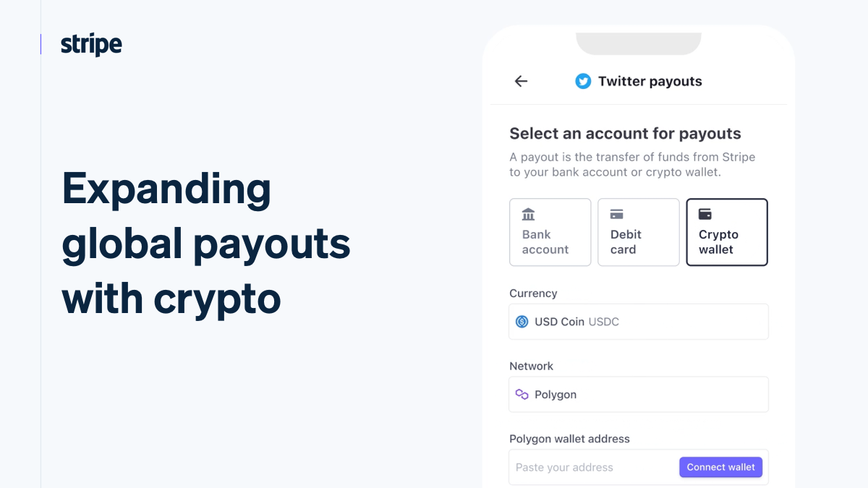Screen dimensions: 868x488
Task: Click the Stripe logo
Action: [90, 44]
